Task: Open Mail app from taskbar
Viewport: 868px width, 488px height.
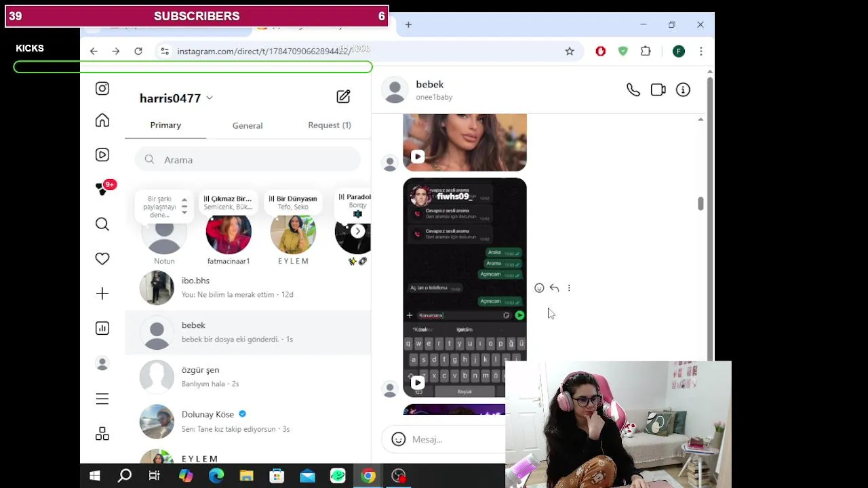Action: 307,476
